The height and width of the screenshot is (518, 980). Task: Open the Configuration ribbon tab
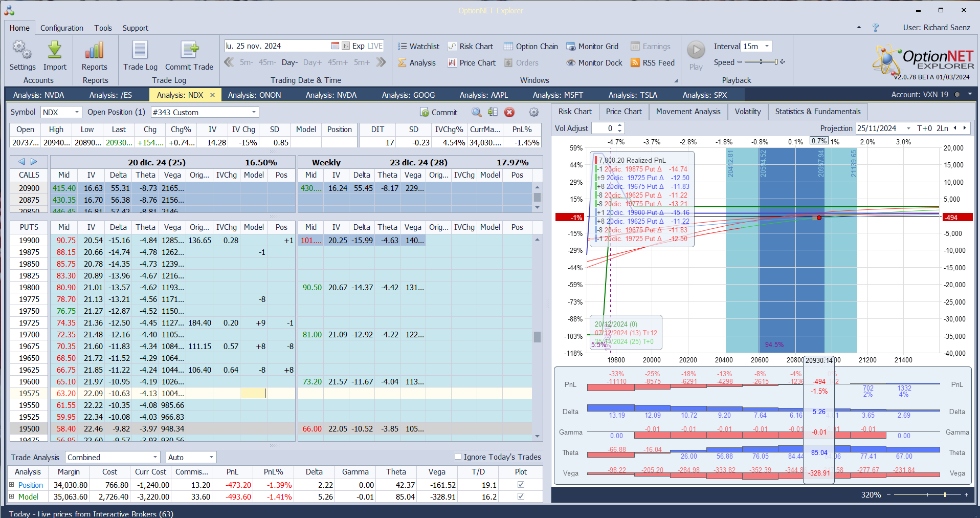[62, 28]
